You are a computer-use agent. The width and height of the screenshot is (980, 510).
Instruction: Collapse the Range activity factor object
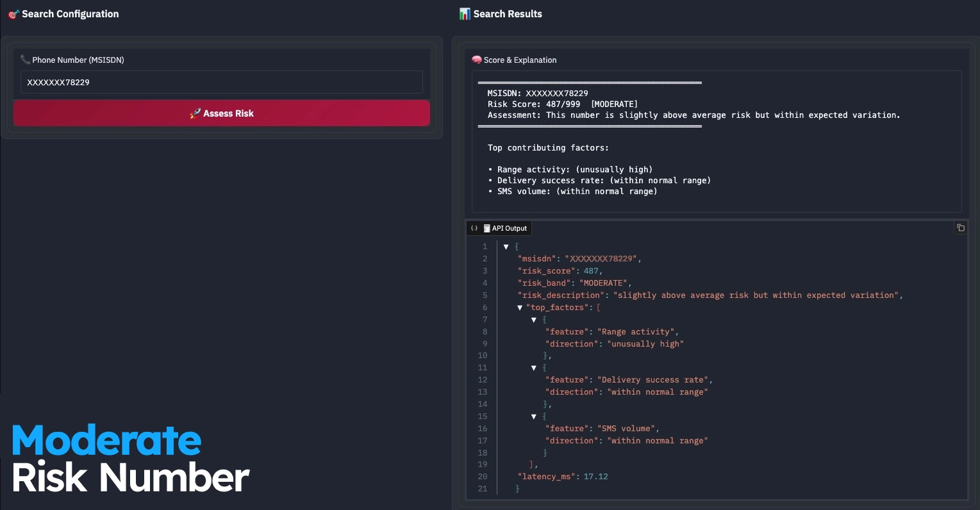pyautogui.click(x=533, y=320)
